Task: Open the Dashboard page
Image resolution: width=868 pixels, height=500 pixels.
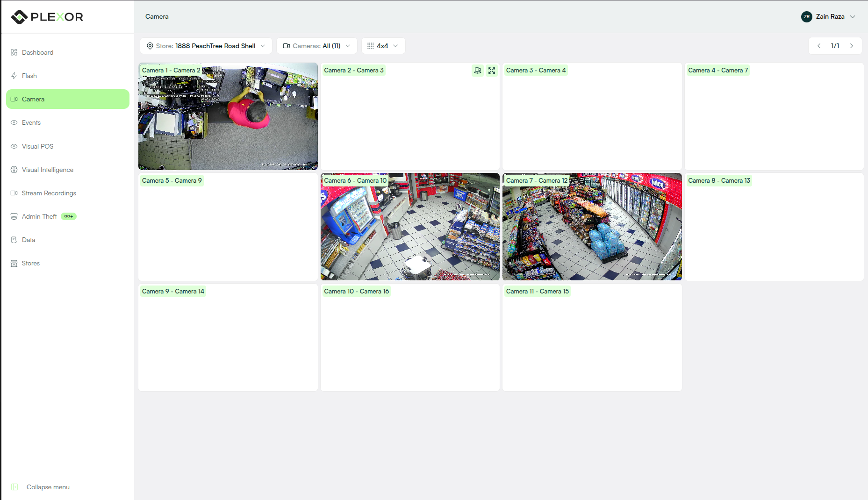Action: (x=68, y=52)
